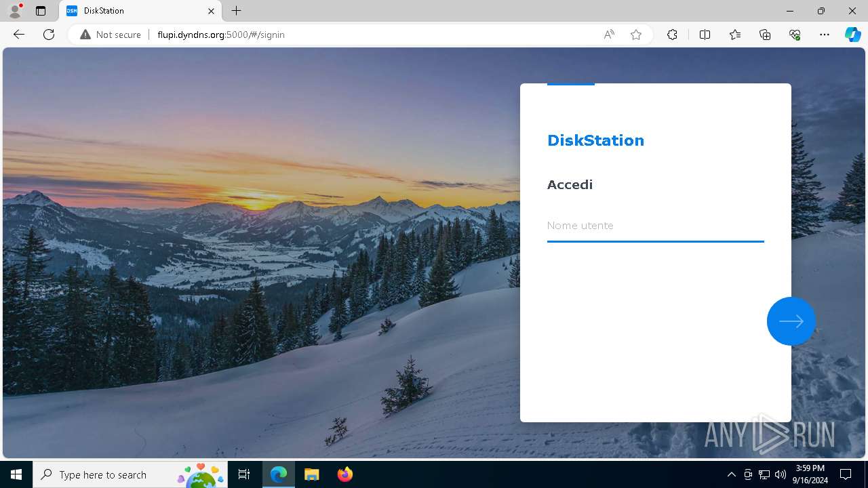Open network tray icon
Screen dimensions: 868x488
(764, 474)
